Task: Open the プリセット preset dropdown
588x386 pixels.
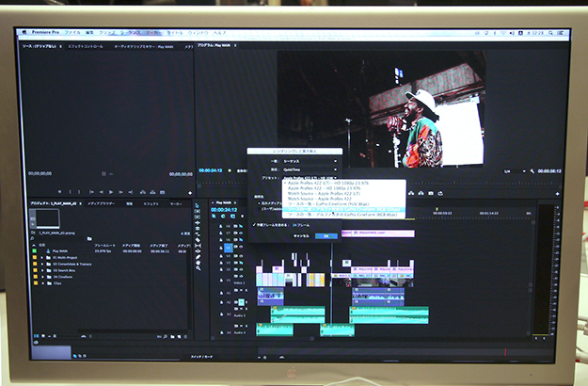Action: pyautogui.click(x=310, y=178)
